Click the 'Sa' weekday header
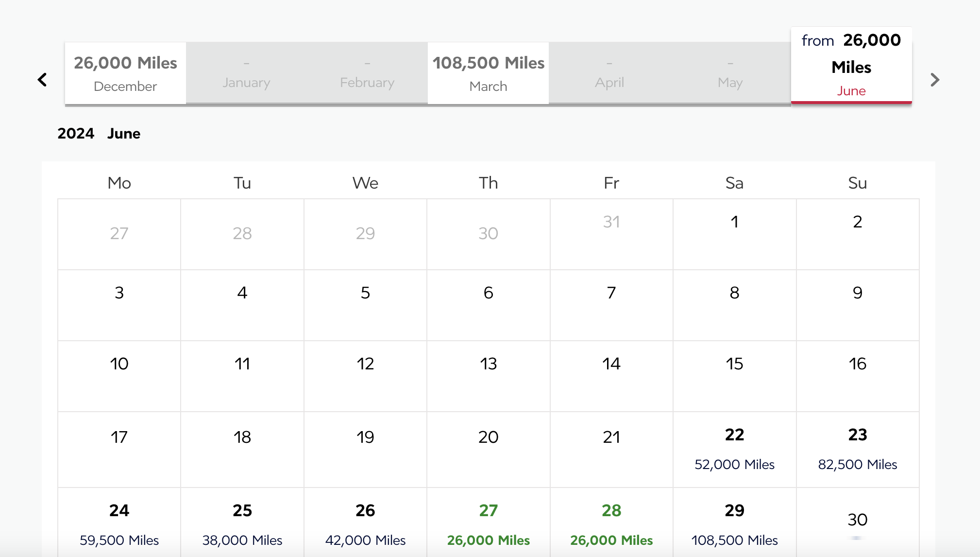Viewport: 980px width, 557px height. [734, 183]
